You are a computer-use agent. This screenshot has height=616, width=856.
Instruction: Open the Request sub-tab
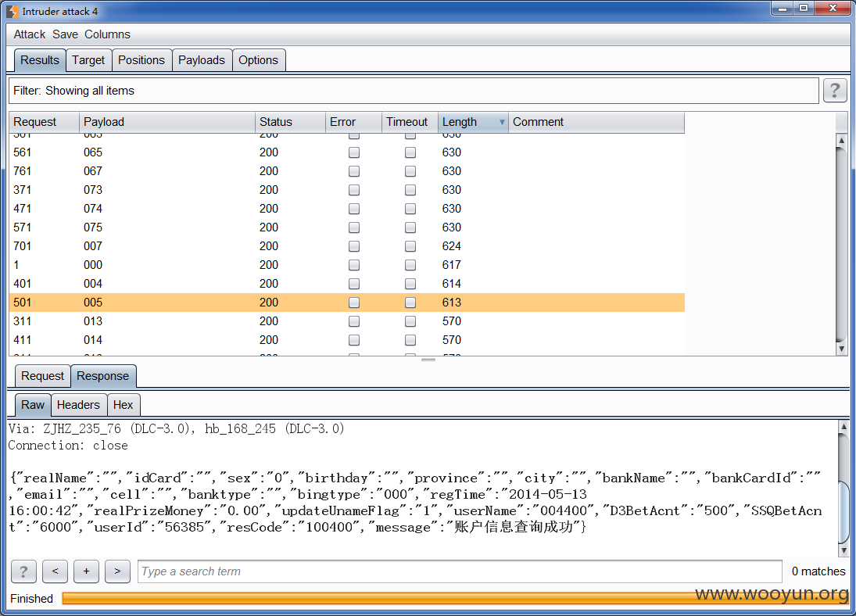click(x=42, y=376)
